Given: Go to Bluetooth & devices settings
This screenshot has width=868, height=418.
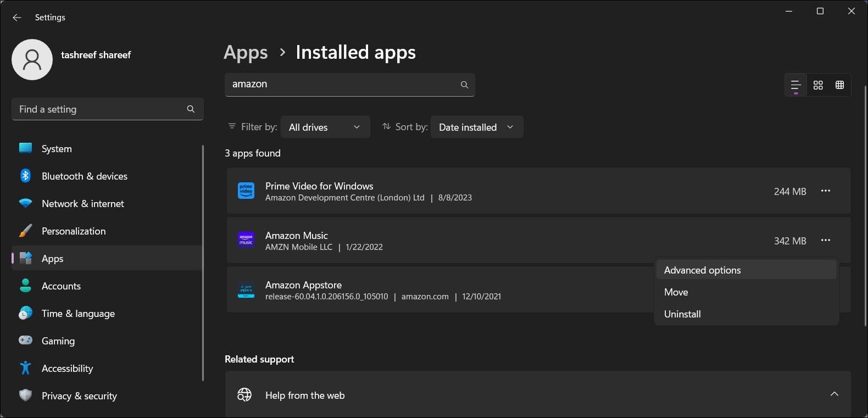Looking at the screenshot, I should click(x=84, y=176).
